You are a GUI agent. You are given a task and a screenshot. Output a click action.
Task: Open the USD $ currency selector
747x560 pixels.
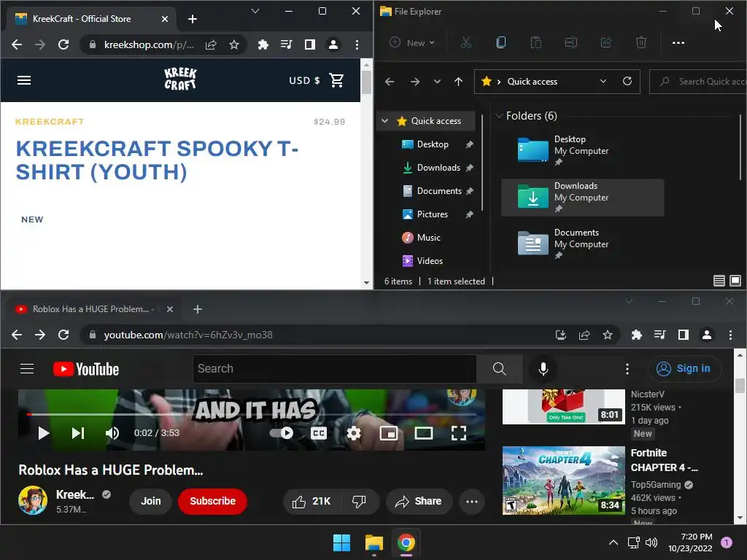pyautogui.click(x=304, y=80)
